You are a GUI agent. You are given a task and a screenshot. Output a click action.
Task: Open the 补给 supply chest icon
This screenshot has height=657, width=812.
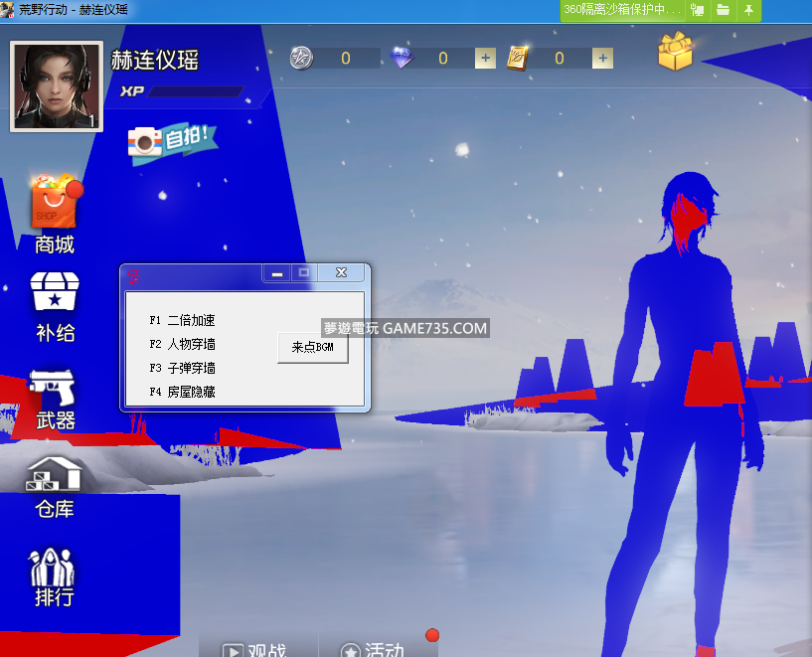point(55,291)
